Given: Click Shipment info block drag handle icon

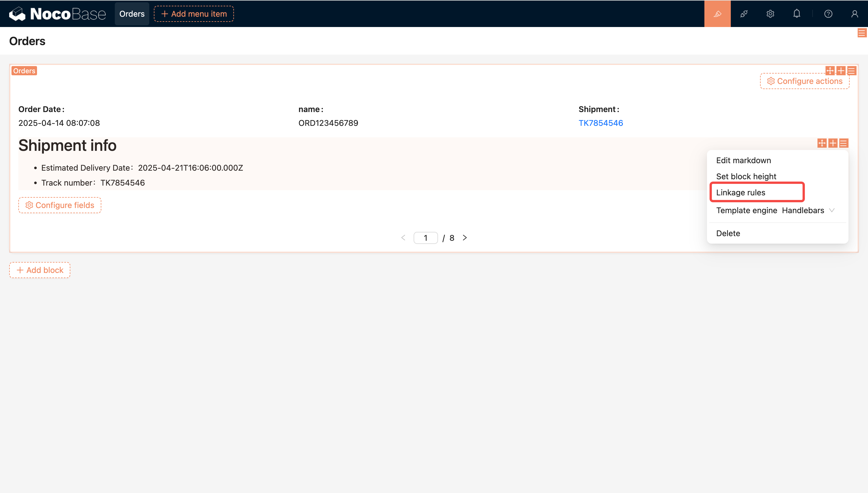Looking at the screenshot, I should pyautogui.click(x=822, y=143).
